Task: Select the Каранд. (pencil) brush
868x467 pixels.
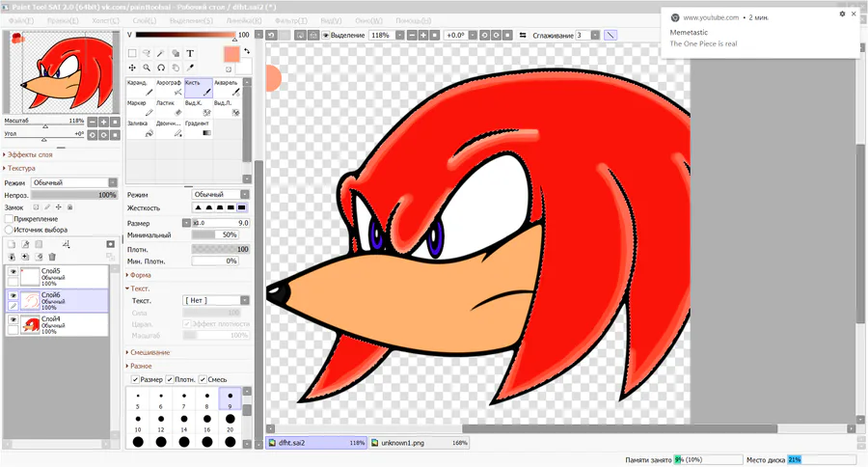Action: pyautogui.click(x=141, y=88)
